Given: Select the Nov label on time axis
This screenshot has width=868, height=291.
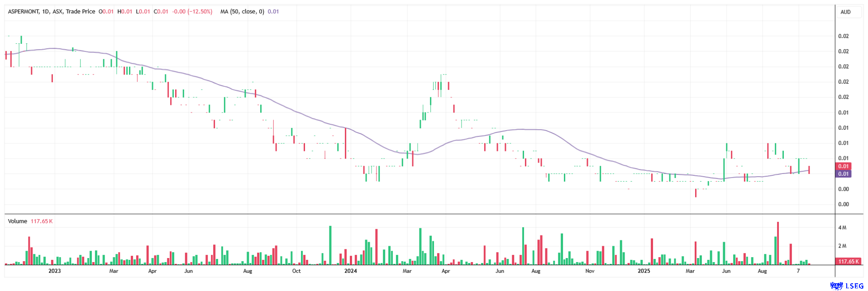Looking at the screenshot, I should 590,271.
